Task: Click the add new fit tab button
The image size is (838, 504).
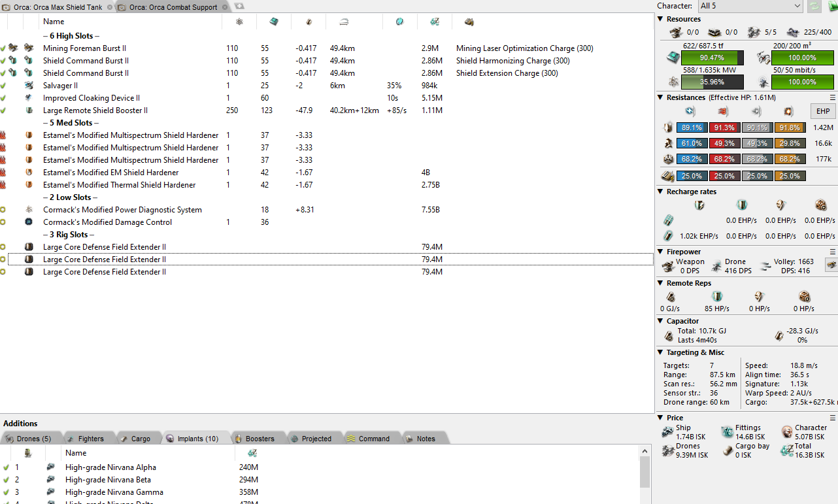Action: pos(239,6)
